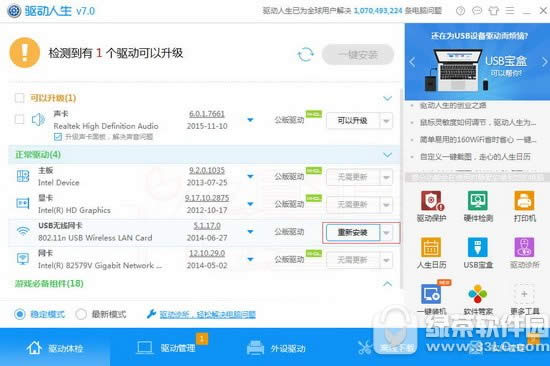Open news link about 160WiFi

coord(478,140)
